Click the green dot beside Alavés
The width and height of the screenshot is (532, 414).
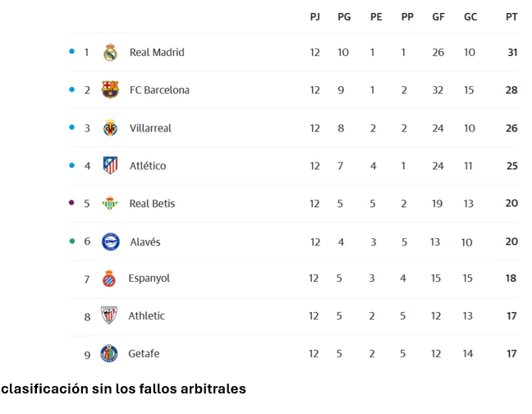[72, 241]
